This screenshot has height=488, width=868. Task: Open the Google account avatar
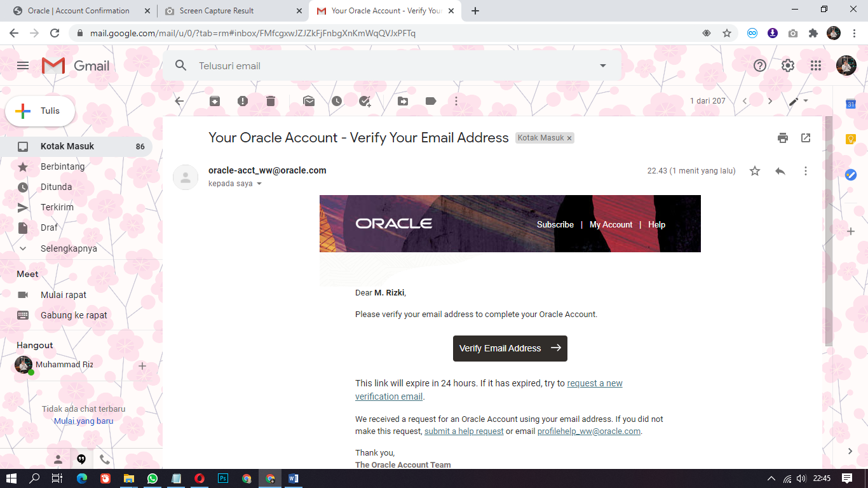pos(846,65)
